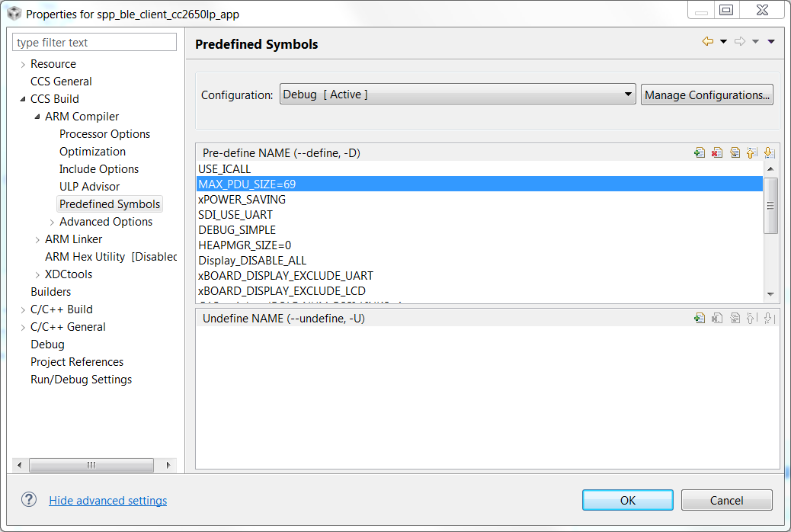Click the Manage Configurations button
Viewport: 791px width, 532px height.
pyautogui.click(x=707, y=95)
